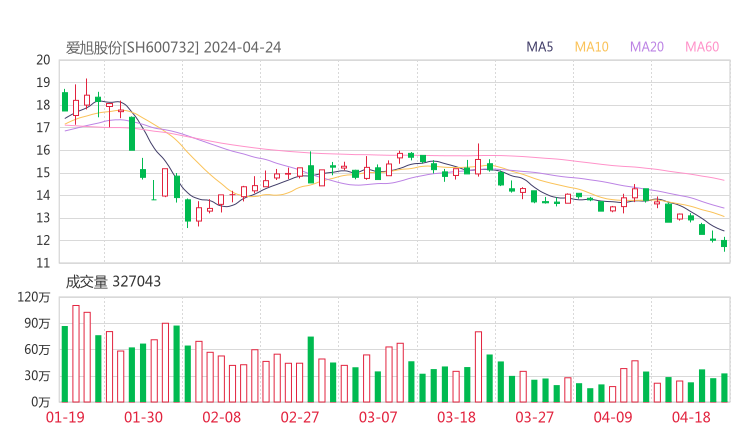This screenshot has height=440, width=740.
Task: Select the first green volume bar at 01-19
Action: tap(65, 364)
